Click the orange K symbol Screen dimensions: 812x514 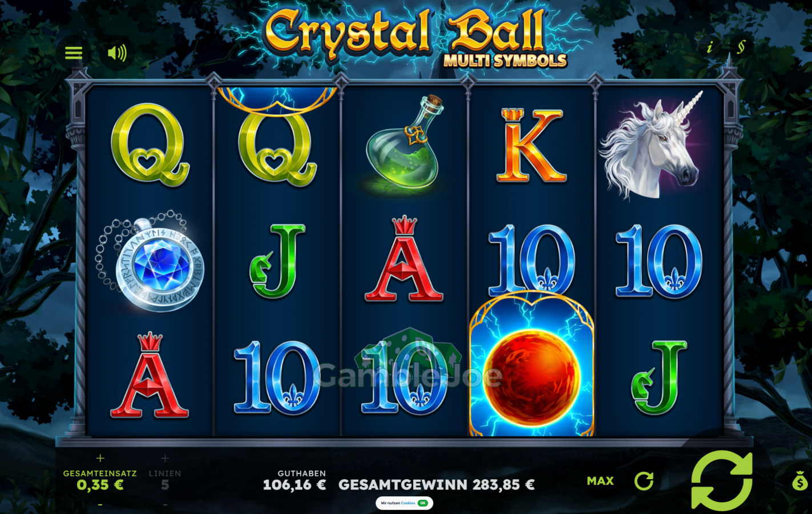coord(531,145)
